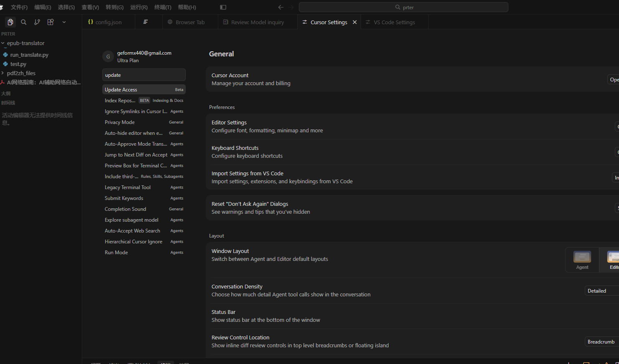Open the 选择(S) menu
Screen dimensions: 619x364
coord(66,7)
